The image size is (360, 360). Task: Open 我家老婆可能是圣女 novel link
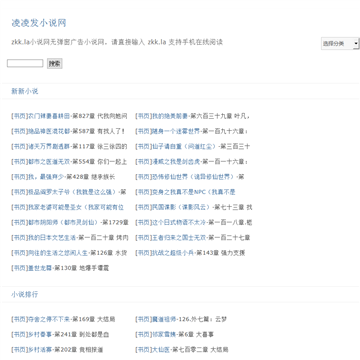75,207
